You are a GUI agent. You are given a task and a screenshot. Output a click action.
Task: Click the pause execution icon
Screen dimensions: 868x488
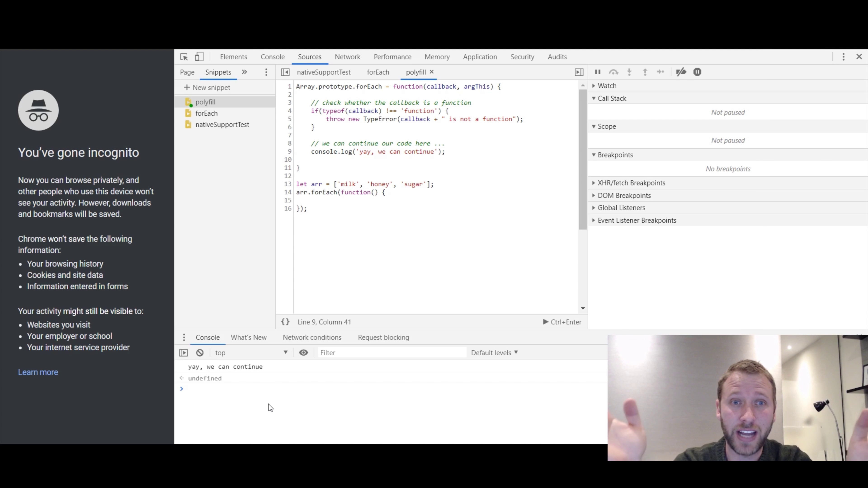click(x=598, y=71)
